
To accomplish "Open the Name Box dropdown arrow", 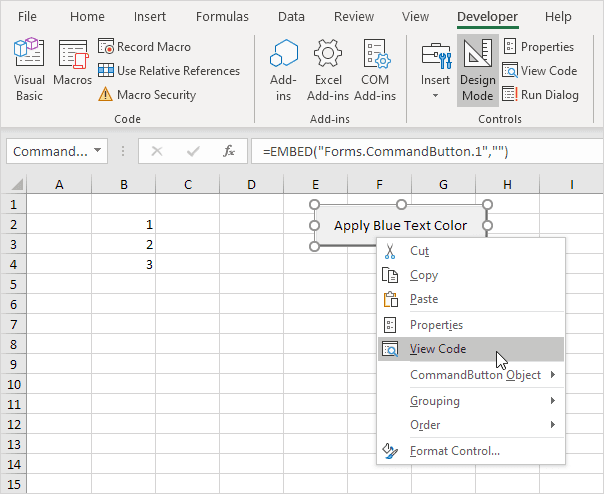I will (x=98, y=151).
